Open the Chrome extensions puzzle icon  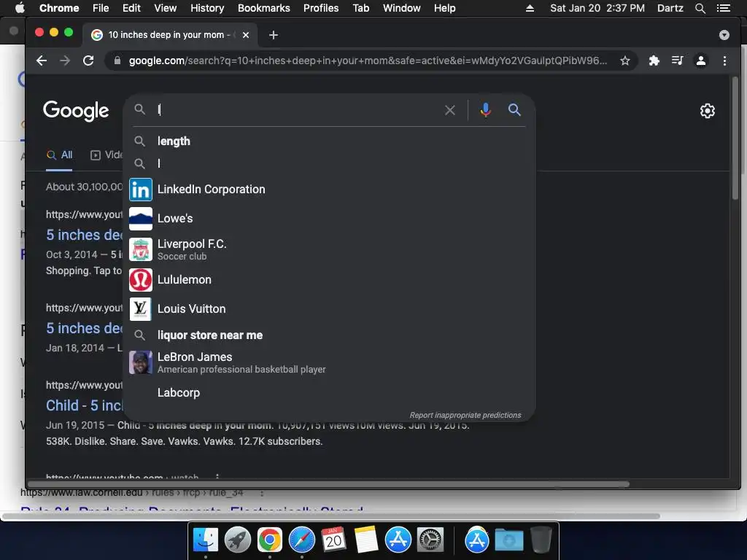coord(654,61)
